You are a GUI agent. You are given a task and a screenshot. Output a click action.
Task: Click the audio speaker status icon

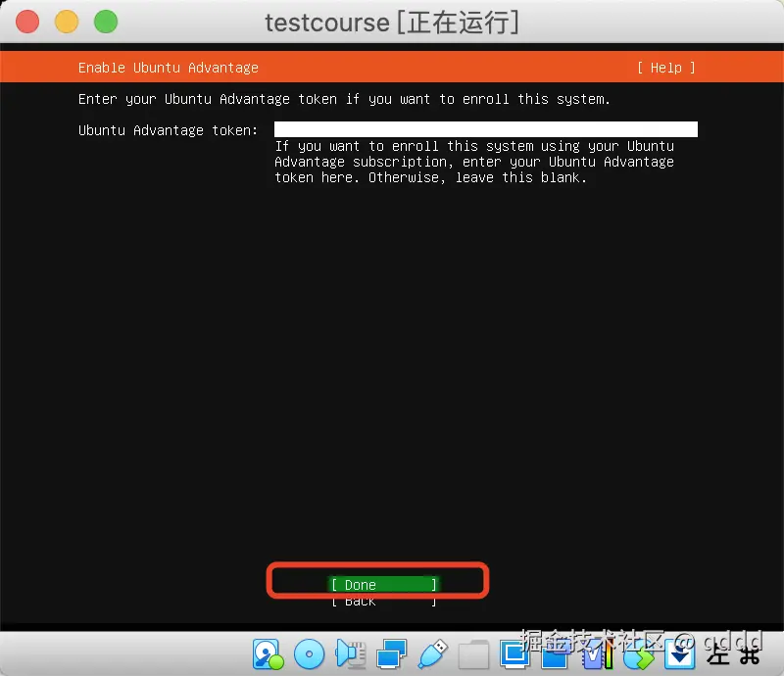click(351, 654)
